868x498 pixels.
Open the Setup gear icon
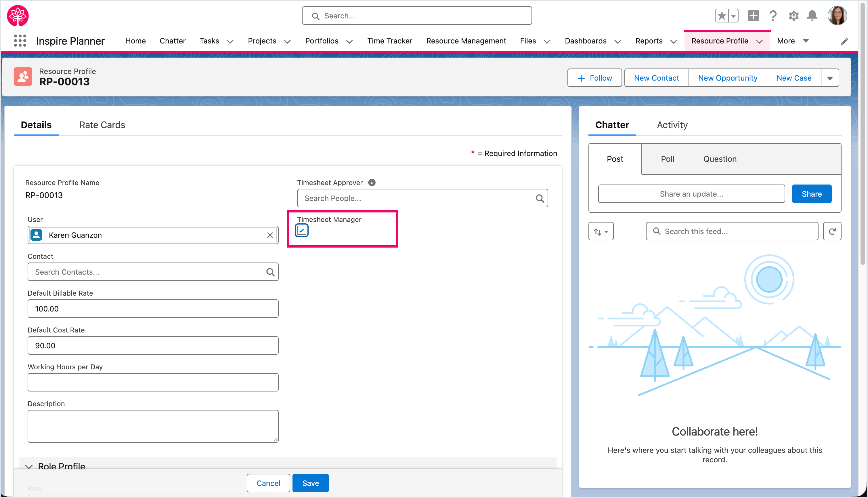point(793,16)
